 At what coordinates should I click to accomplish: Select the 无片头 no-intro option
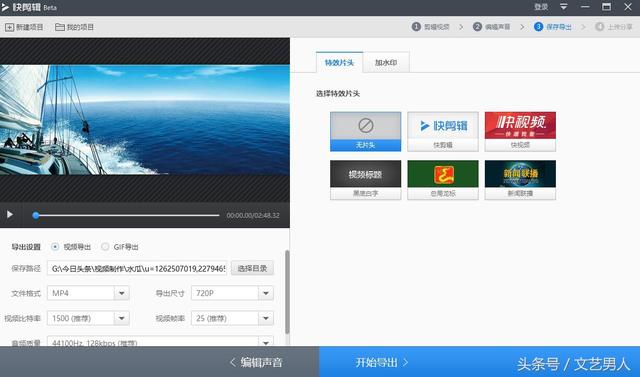(x=365, y=131)
